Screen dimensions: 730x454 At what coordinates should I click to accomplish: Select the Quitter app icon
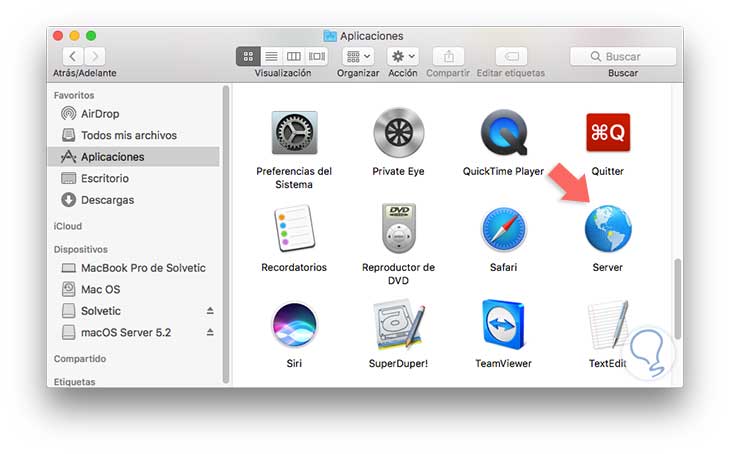(608, 132)
